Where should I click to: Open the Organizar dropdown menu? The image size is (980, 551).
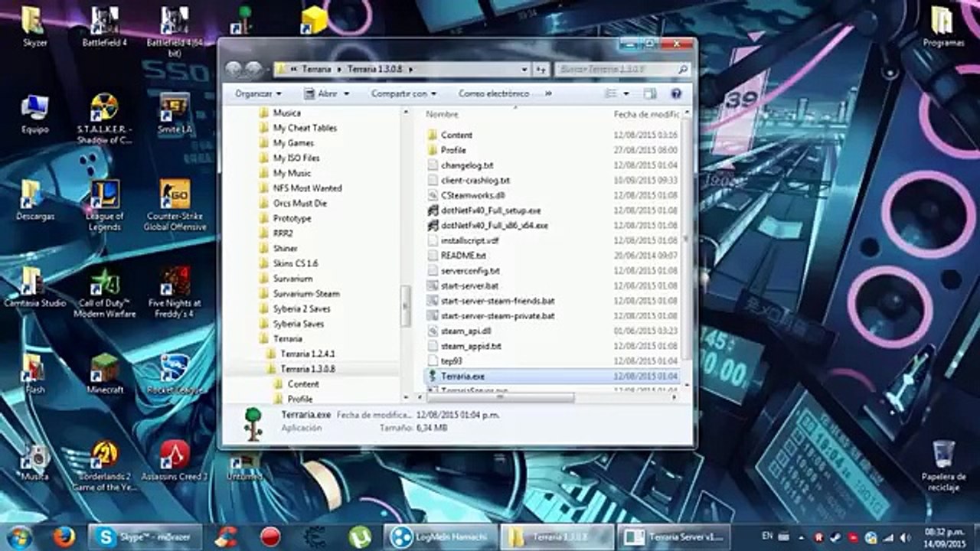tap(259, 93)
